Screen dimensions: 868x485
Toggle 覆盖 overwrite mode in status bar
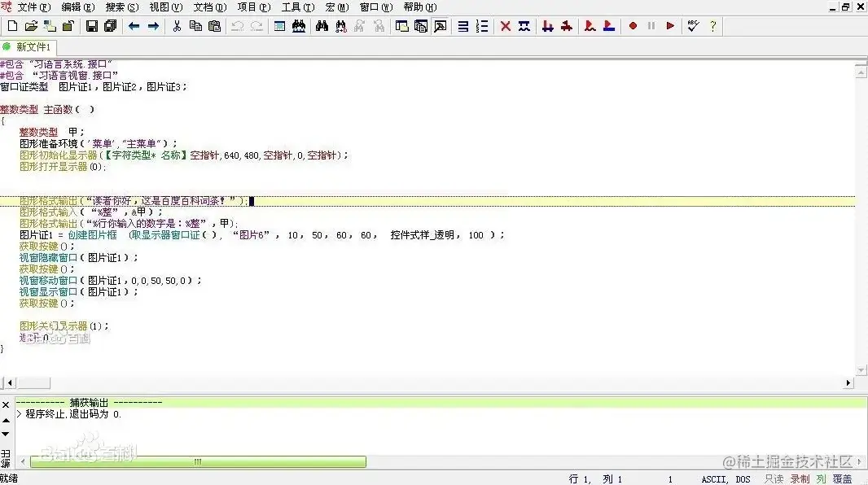pyautogui.click(x=842, y=479)
